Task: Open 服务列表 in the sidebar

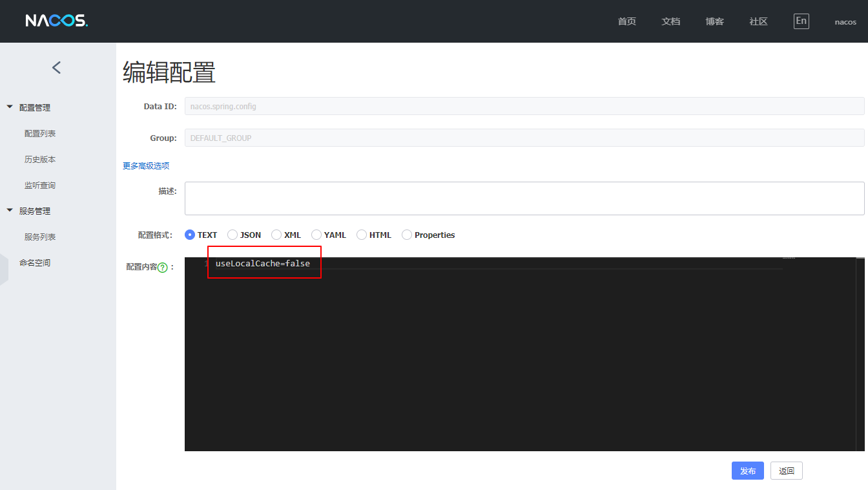Action: [x=40, y=237]
